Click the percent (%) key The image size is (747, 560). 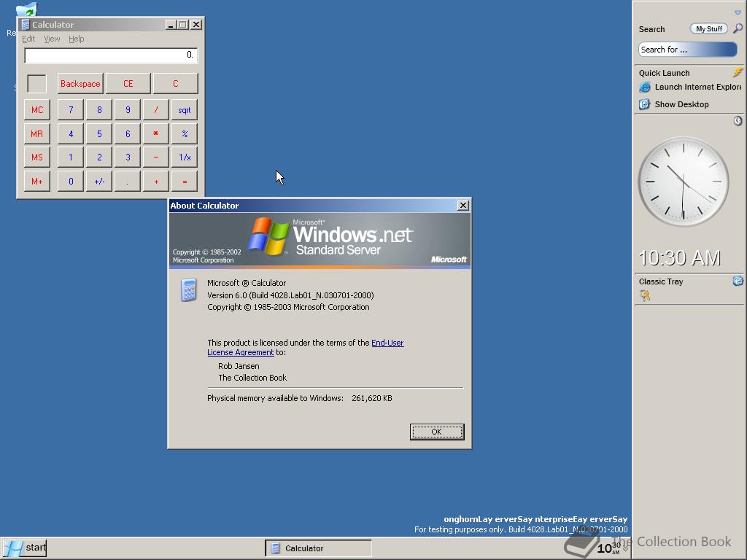point(185,134)
